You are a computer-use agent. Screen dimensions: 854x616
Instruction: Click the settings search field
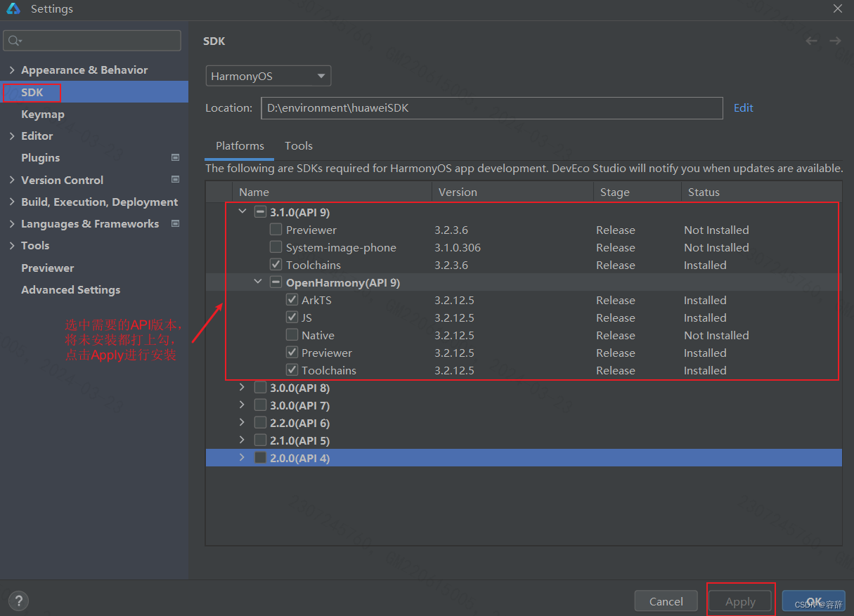click(x=92, y=41)
